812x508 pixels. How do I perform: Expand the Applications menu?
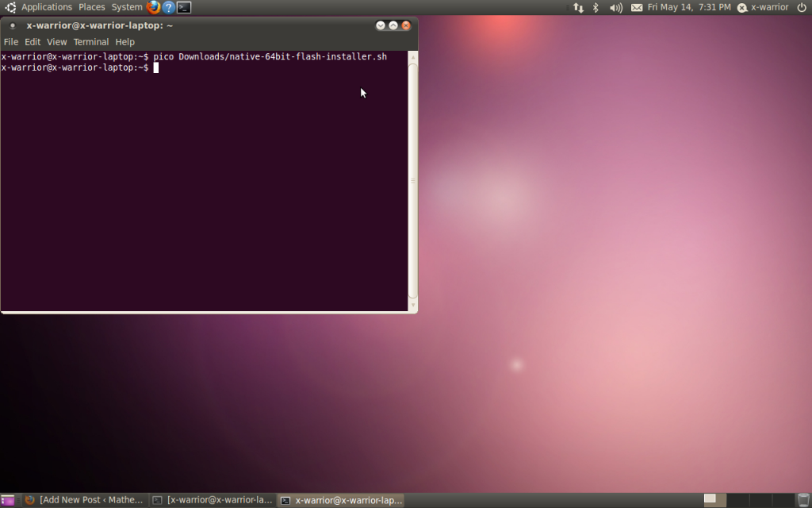point(46,7)
